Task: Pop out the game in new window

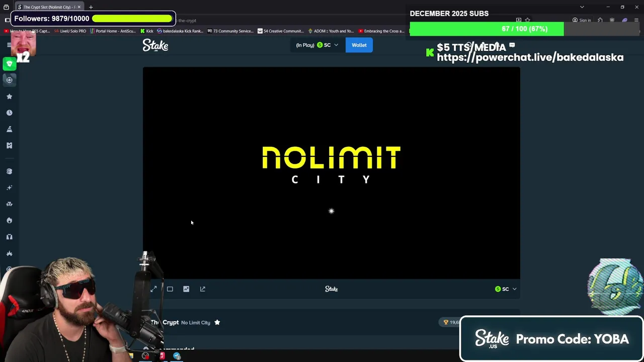Action: click(203, 289)
